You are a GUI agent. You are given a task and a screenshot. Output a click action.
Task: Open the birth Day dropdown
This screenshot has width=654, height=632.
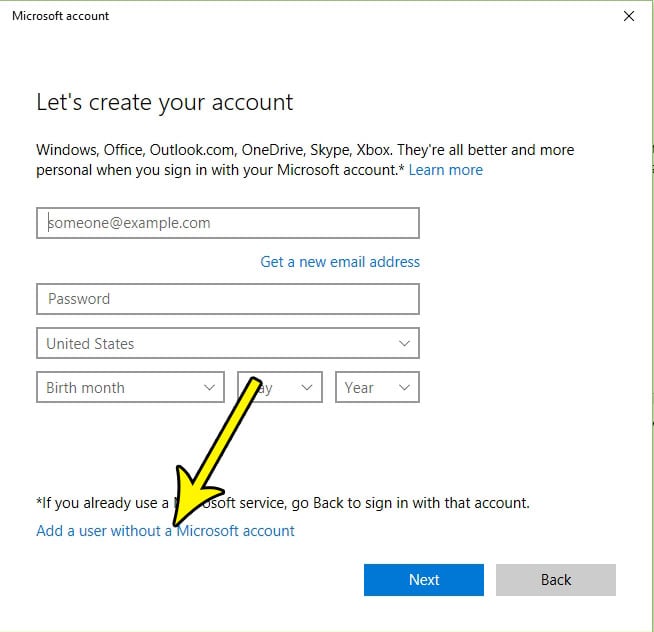click(280, 388)
